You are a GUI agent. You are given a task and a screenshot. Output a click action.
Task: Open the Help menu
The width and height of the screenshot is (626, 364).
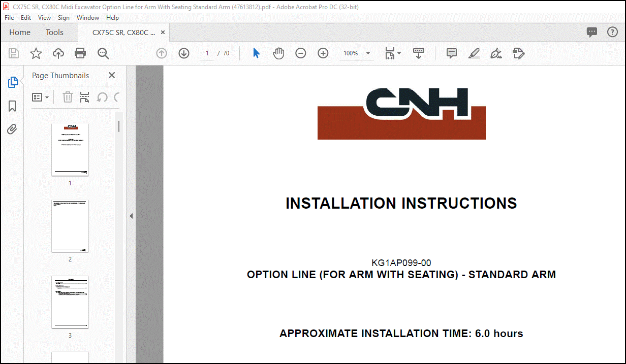click(x=112, y=18)
